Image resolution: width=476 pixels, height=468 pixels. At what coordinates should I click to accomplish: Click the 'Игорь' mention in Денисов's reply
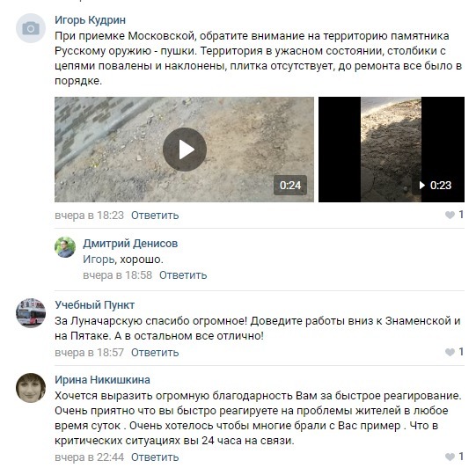tap(99, 260)
